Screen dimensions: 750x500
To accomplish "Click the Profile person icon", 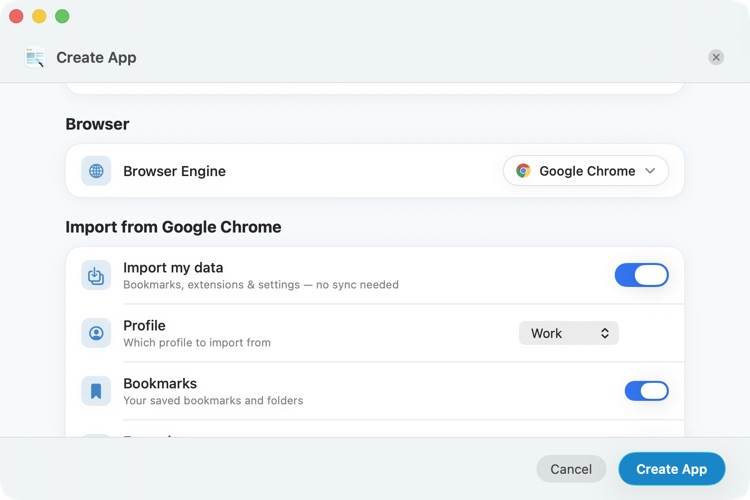I will (x=96, y=333).
